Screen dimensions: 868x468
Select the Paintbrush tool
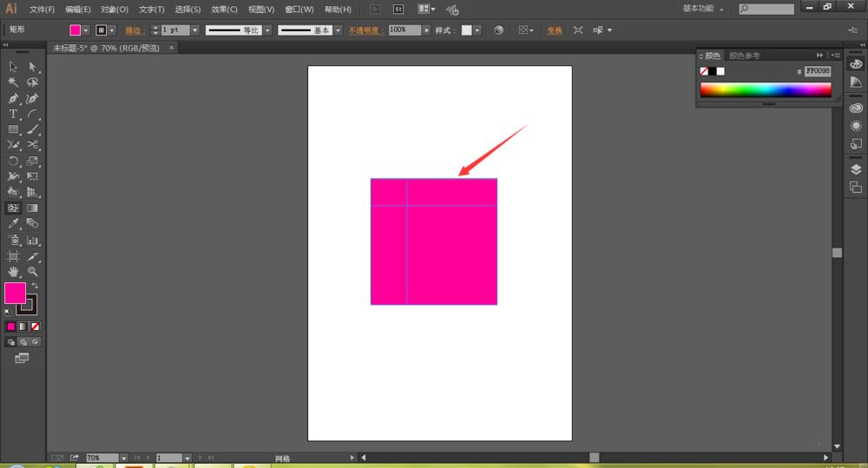[33, 129]
